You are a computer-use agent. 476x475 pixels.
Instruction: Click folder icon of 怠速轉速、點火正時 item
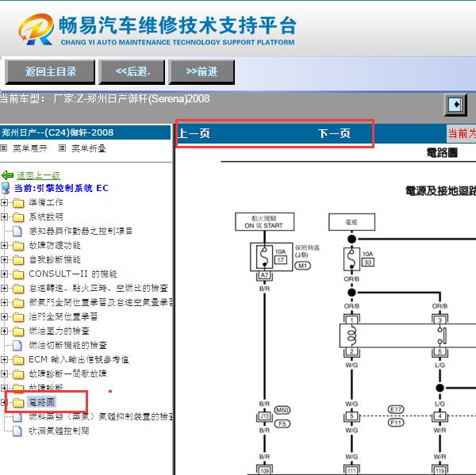(18, 289)
